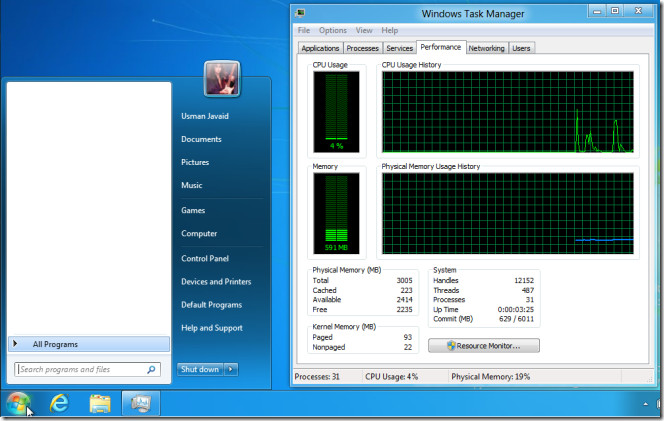Click the Windows Start orb
The height and width of the screenshot is (421, 664).
point(18,403)
